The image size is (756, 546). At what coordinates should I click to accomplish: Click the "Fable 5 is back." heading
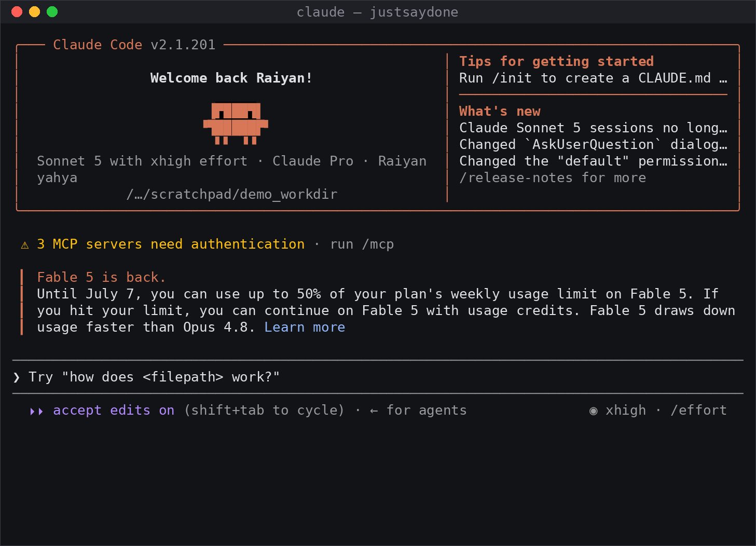pos(101,278)
